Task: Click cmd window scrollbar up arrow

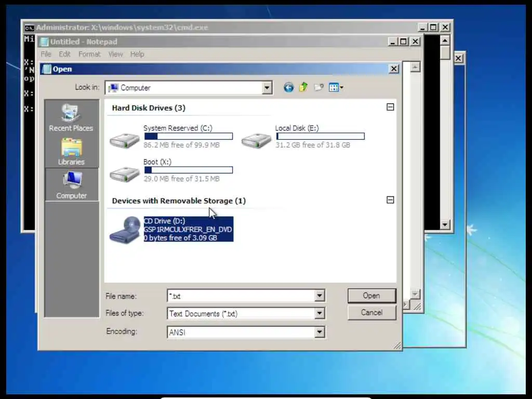Action: pos(445,41)
